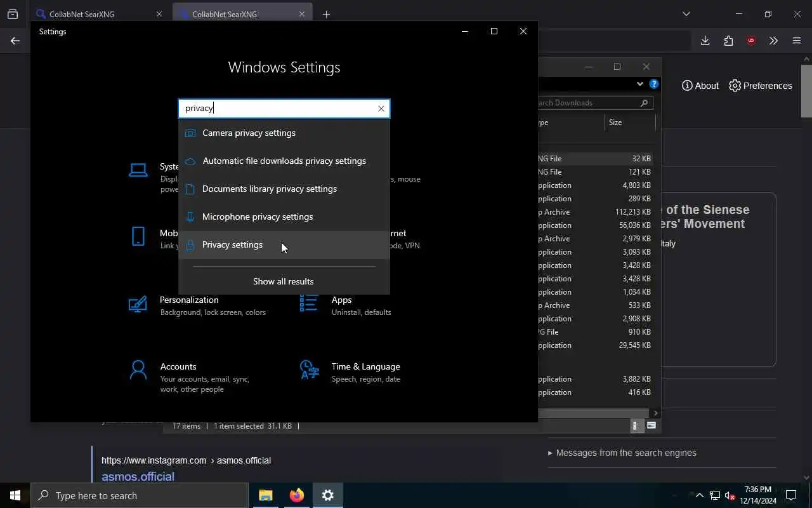This screenshot has height=508, width=812.
Task: Open the Firefox hamburger menu
Action: point(797,41)
